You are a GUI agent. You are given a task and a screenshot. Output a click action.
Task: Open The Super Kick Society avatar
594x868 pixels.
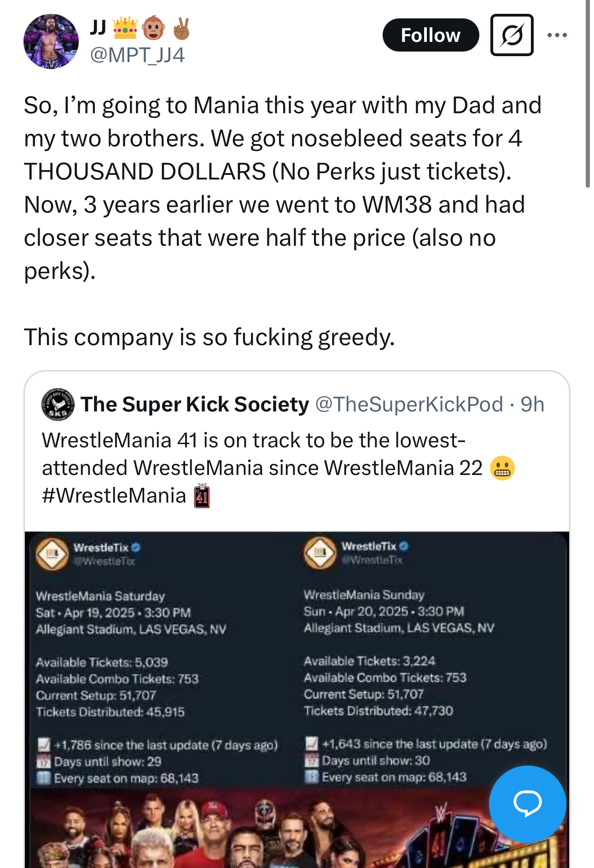(x=58, y=405)
